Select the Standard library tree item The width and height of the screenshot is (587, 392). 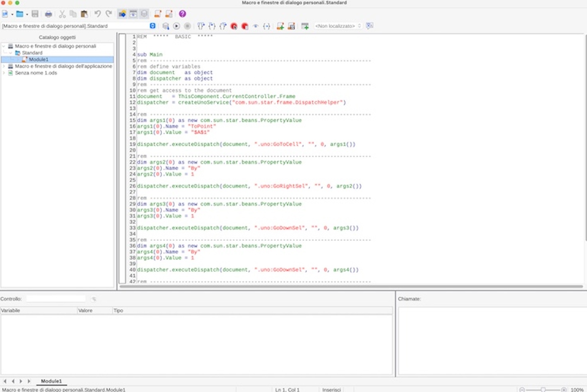pos(32,53)
